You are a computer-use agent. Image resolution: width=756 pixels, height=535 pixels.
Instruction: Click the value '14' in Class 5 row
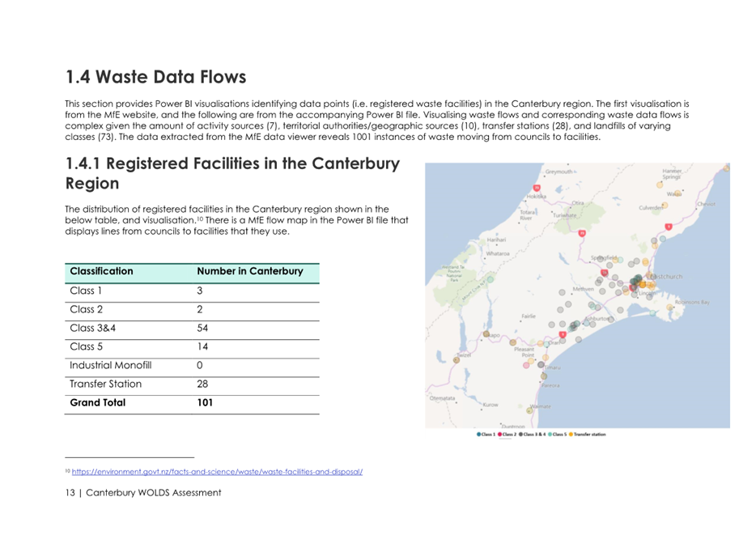202,346
